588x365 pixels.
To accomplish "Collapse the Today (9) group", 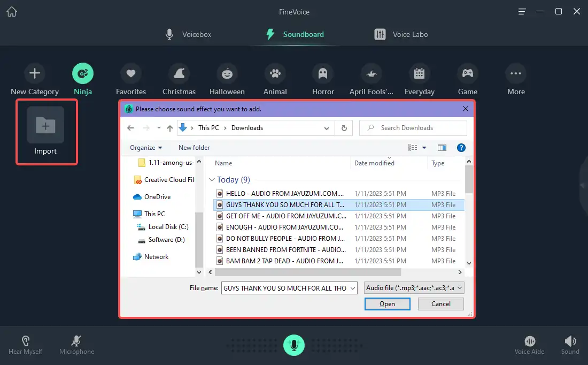I will point(212,180).
